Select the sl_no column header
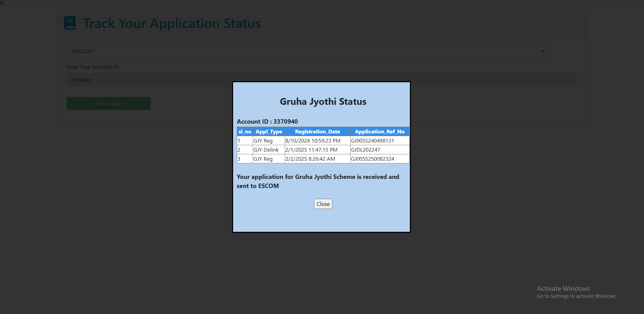This screenshot has height=314, width=644. pos(245,132)
